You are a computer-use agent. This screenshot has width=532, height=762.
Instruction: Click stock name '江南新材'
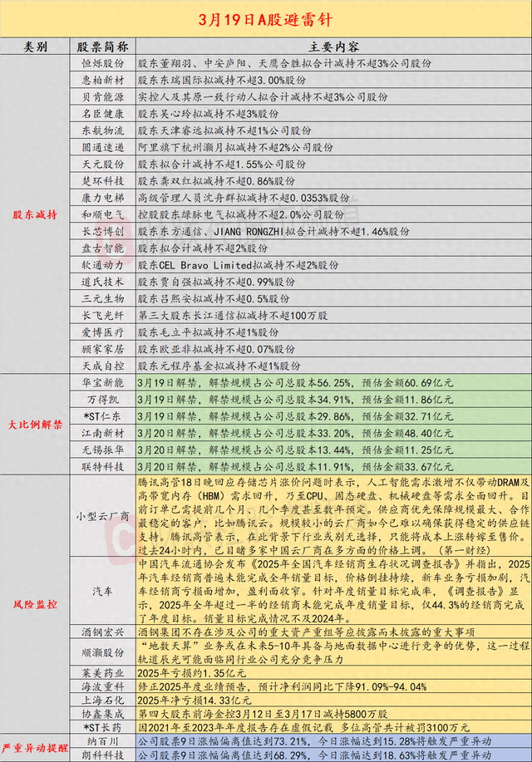102,433
